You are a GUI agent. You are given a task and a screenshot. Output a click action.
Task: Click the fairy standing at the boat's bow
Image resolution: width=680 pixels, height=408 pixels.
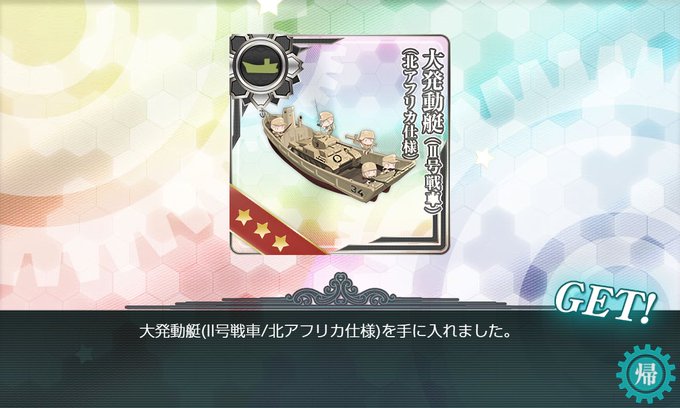point(277,128)
